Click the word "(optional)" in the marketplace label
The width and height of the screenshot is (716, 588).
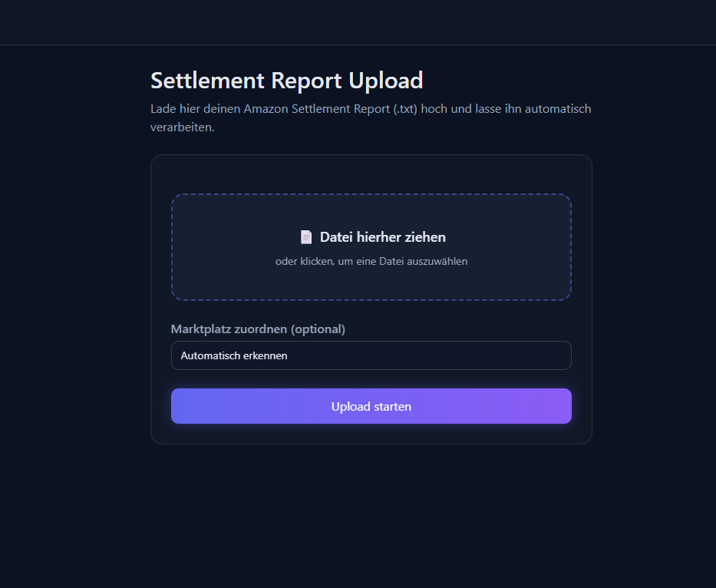point(318,329)
